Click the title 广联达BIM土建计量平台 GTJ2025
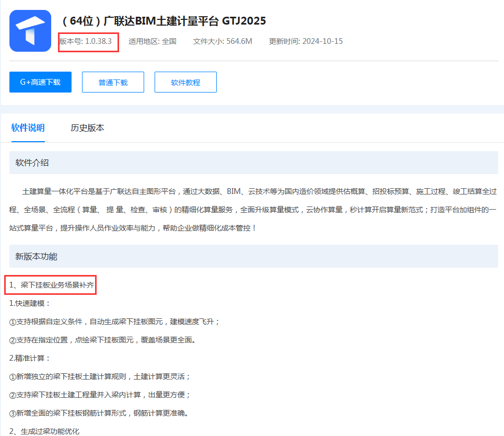This screenshot has width=504, height=436. (x=163, y=21)
